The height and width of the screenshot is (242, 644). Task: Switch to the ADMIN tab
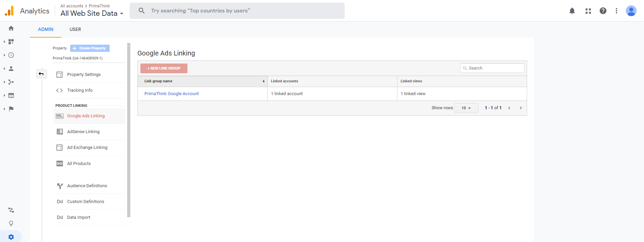point(46,29)
